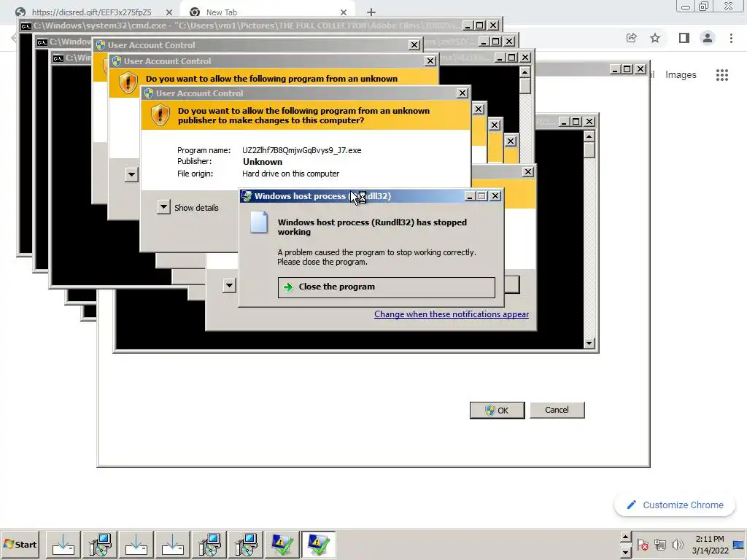Viewport: 747px width, 560px height.
Task: Click UAC warning shield beside publisher question
Action: tap(160, 114)
